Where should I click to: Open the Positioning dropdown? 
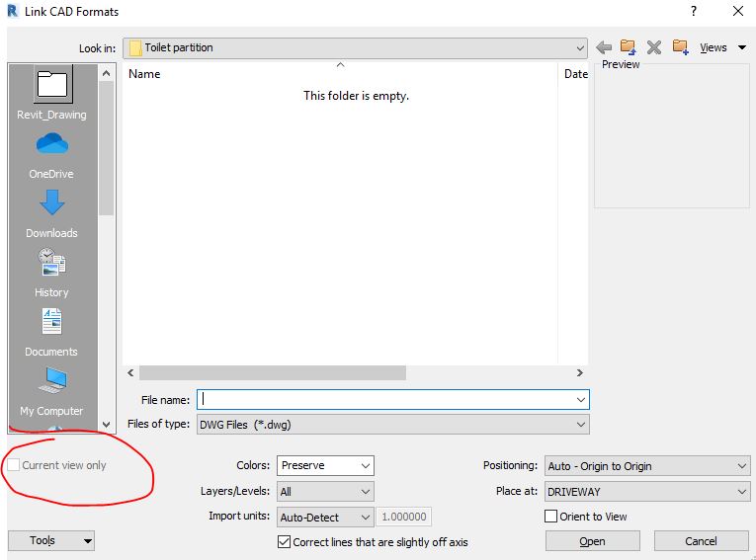647,466
